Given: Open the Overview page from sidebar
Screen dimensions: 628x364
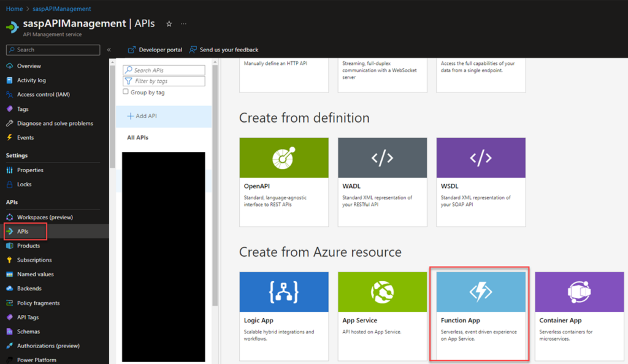Looking at the screenshot, I should 26,66.
